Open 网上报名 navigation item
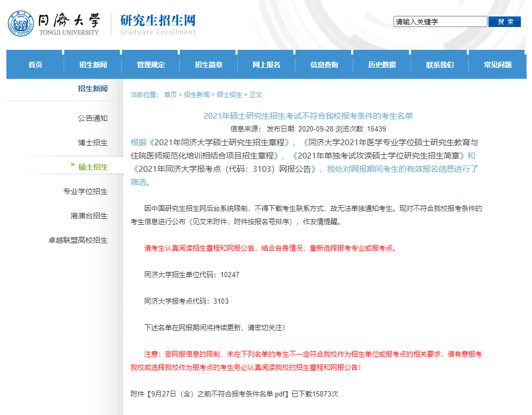The width and height of the screenshot is (532, 415). click(x=266, y=65)
